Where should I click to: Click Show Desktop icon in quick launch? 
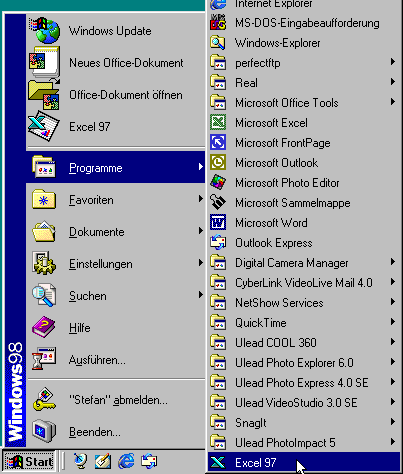tap(103, 461)
